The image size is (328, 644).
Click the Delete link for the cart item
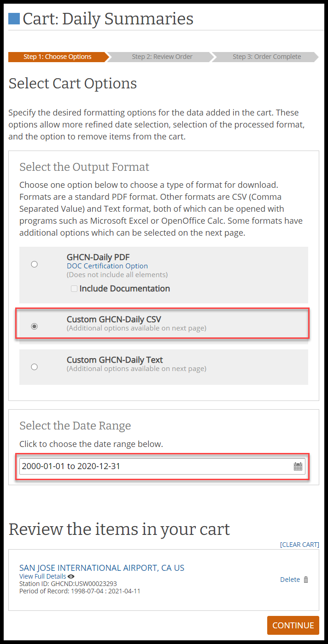tap(290, 580)
